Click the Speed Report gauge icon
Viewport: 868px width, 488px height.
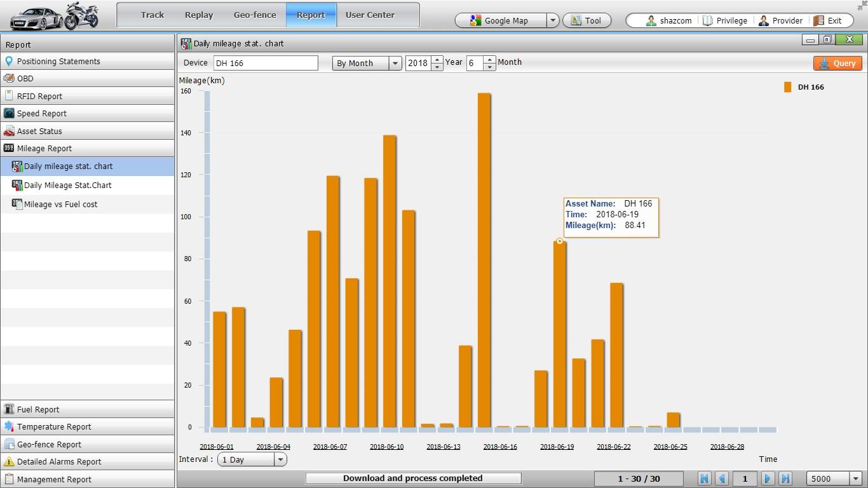[9, 114]
